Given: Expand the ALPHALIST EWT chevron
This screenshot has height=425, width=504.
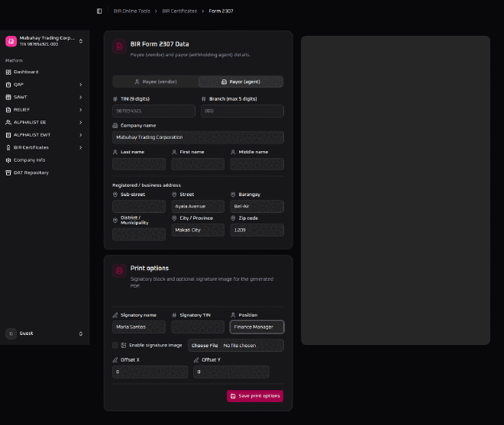Looking at the screenshot, I should (x=81, y=135).
